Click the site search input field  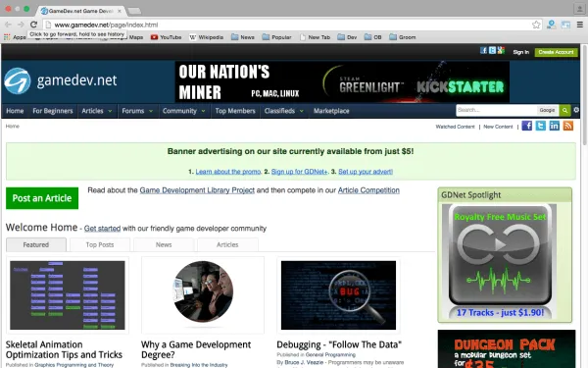[x=496, y=110]
